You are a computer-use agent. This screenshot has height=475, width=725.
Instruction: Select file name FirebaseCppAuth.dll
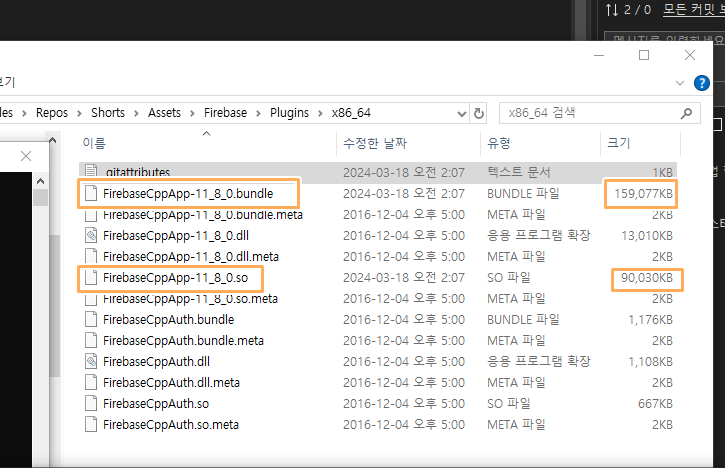point(156,362)
